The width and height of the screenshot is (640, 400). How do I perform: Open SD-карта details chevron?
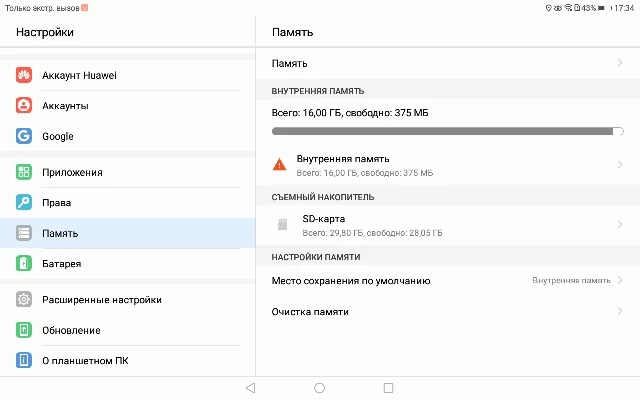point(620,225)
